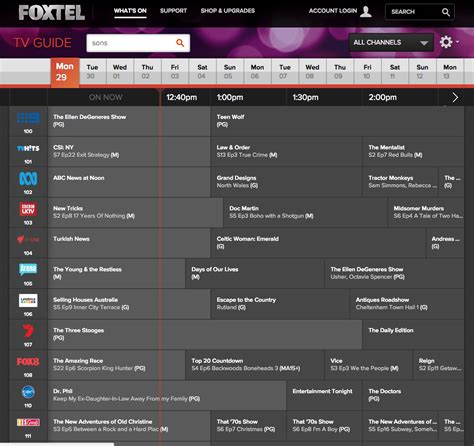Open New Tricks listing
Image resolution: width=474 pixels, height=446 pixels.
pyautogui.click(x=135, y=213)
